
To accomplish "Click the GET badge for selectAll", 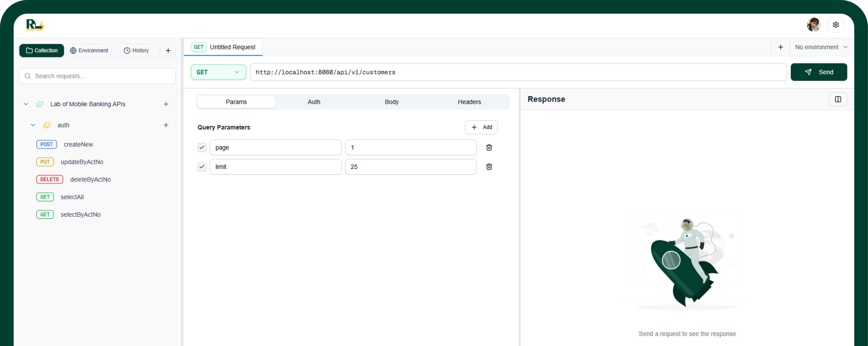I will [45, 197].
